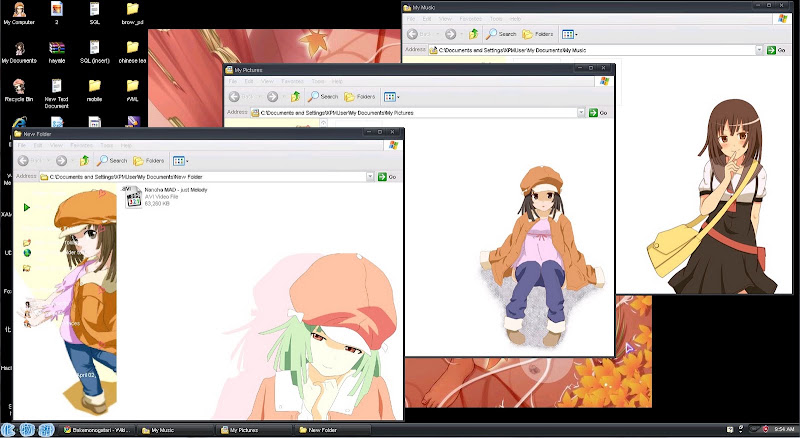Select the brow_pd folder on desktop
Screen dimensions: 800x438
click(x=132, y=14)
